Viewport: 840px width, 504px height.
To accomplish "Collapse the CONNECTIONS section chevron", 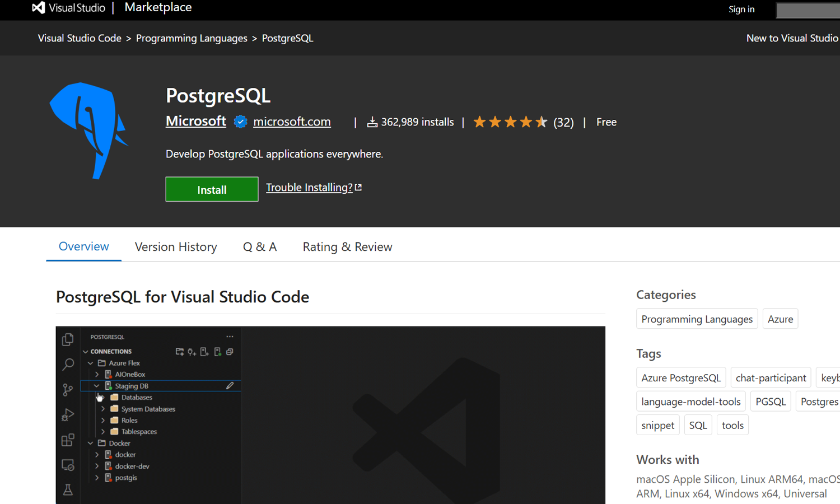I will pyautogui.click(x=86, y=352).
